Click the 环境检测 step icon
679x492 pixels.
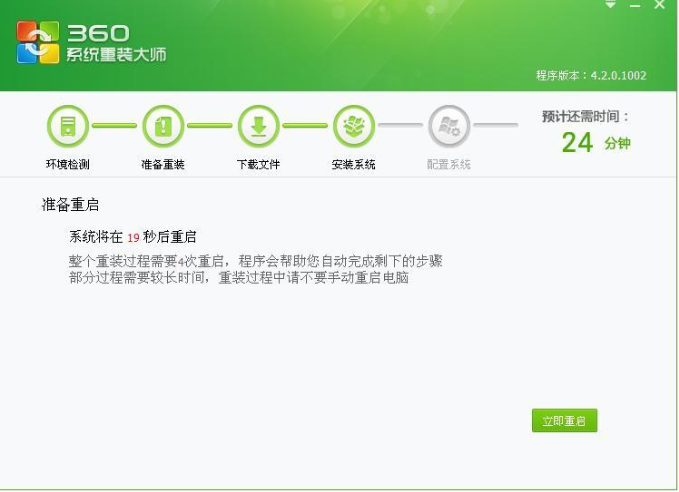pos(68,126)
